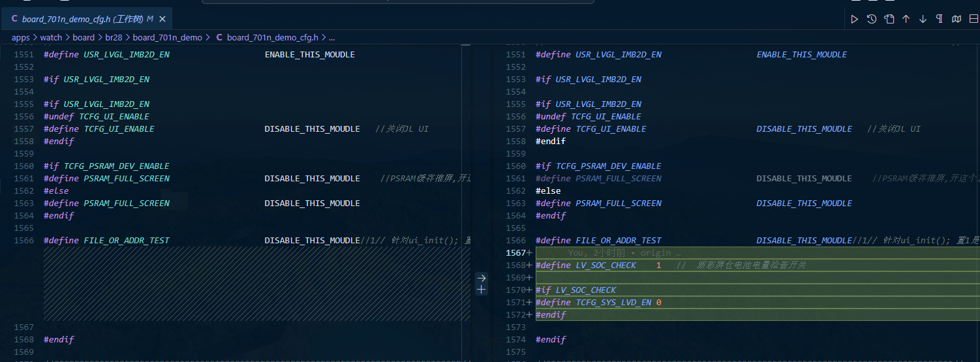Viewport: 980px width, 362px height.
Task: Click the //关闭JL UI comment in the left pane
Action: click(402, 129)
